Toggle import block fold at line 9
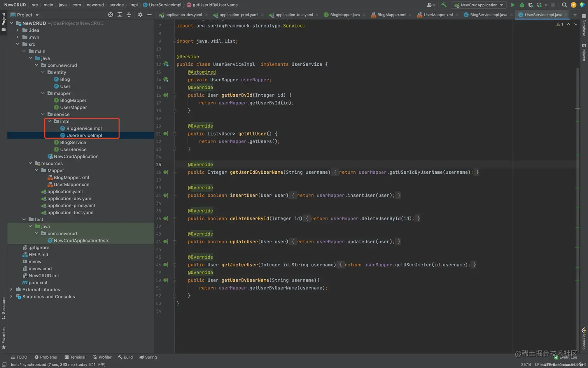The image size is (588, 368). [175, 41]
